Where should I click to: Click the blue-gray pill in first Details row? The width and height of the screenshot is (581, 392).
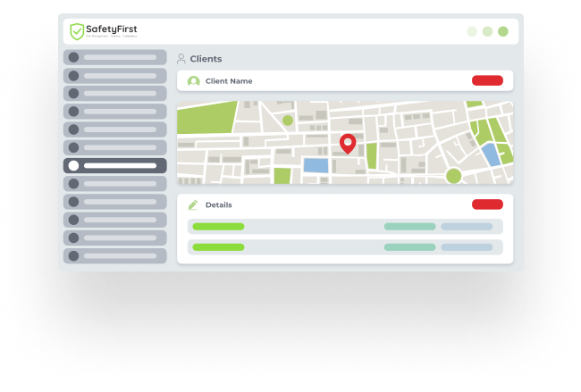pos(467,227)
